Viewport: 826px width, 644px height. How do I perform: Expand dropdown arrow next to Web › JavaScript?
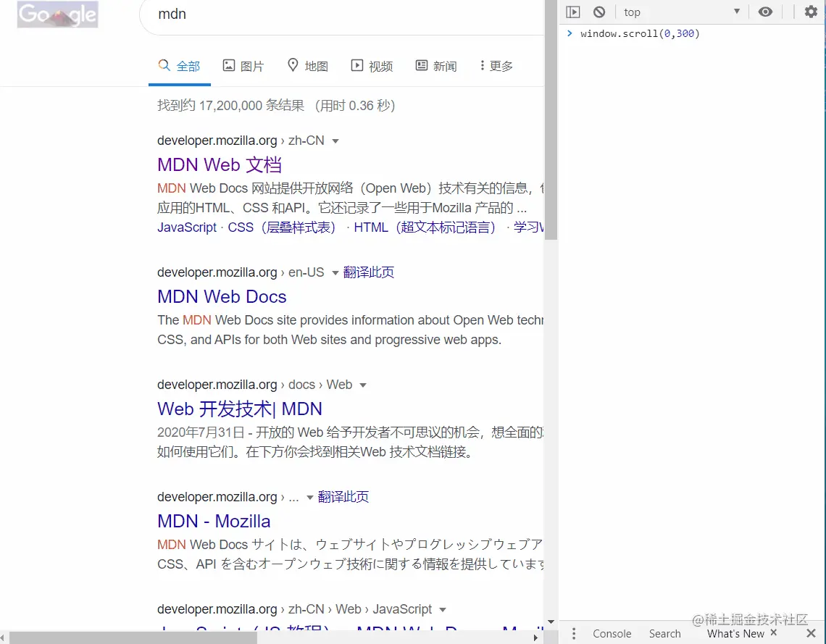[443, 610]
